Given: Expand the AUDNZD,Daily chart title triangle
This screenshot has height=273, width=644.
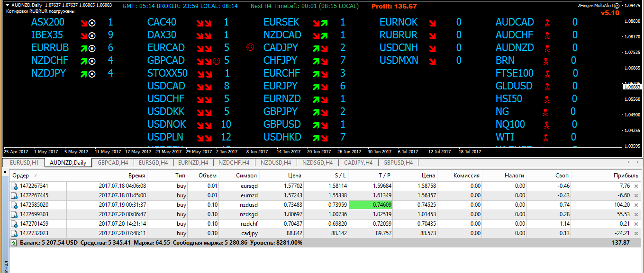Looking at the screenshot, I should tap(8, 5).
